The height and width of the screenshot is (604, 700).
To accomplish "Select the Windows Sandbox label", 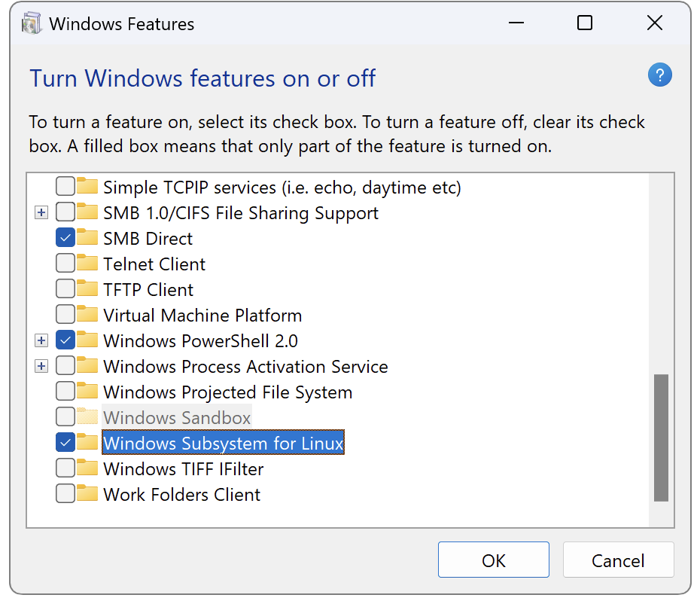I will [177, 418].
